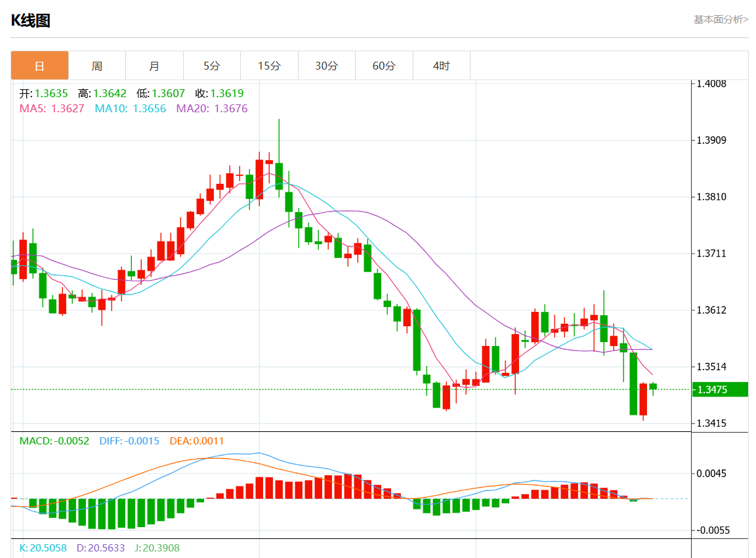
Task: Select the last green candlestick on chart
Action: coord(653,387)
